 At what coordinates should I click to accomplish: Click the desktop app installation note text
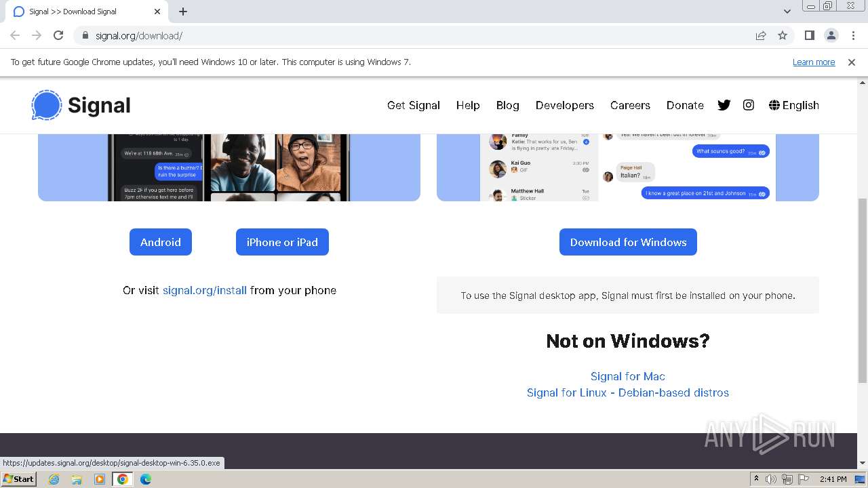[x=628, y=296]
